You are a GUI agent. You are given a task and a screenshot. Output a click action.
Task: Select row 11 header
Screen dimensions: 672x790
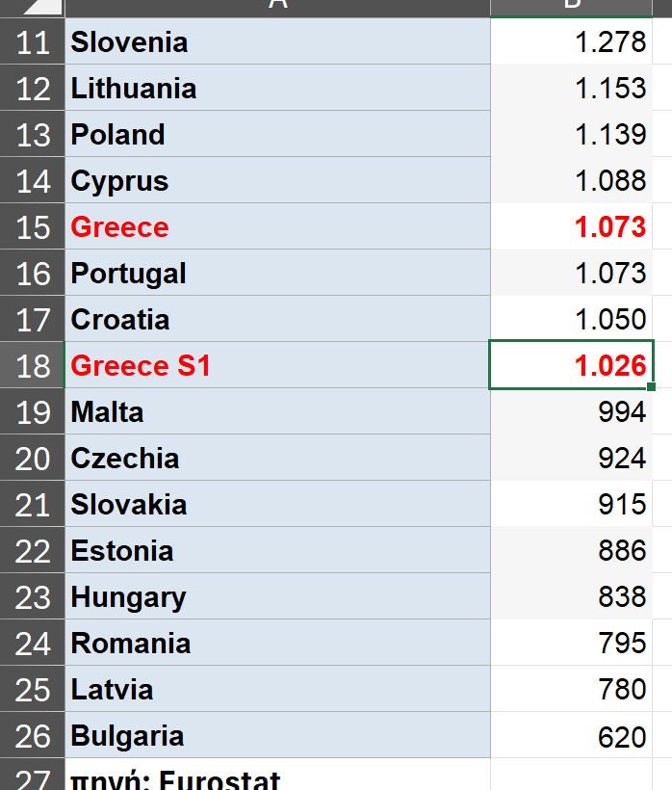coord(33,42)
